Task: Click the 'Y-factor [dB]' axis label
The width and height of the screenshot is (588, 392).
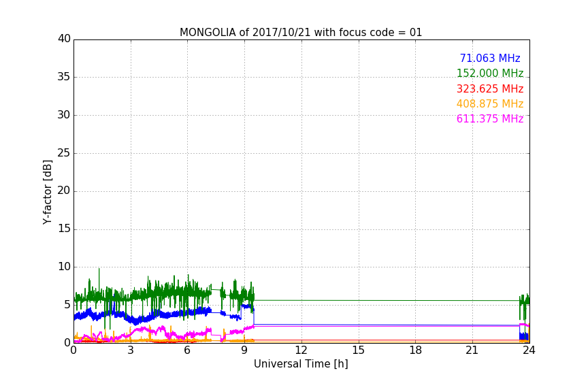Action: click(47, 192)
